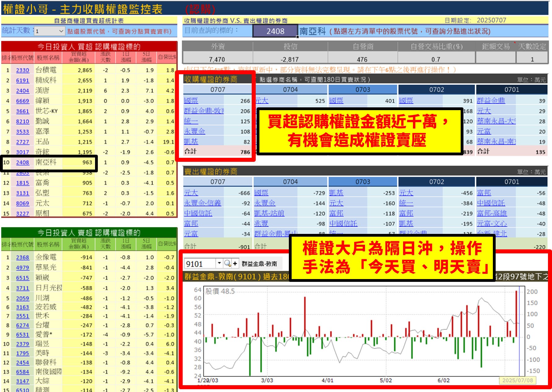Open the 9101 broker code dropdown arrow

pyautogui.click(x=219, y=263)
